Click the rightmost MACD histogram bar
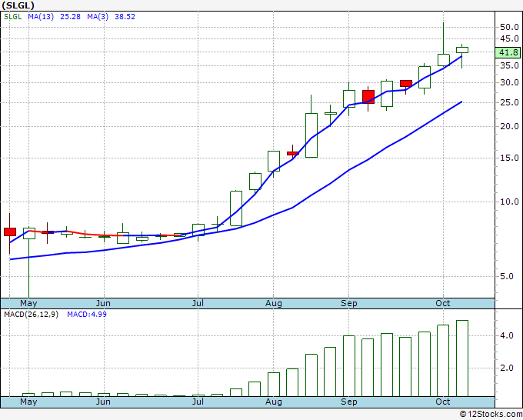The image size is (523, 420). 461,358
